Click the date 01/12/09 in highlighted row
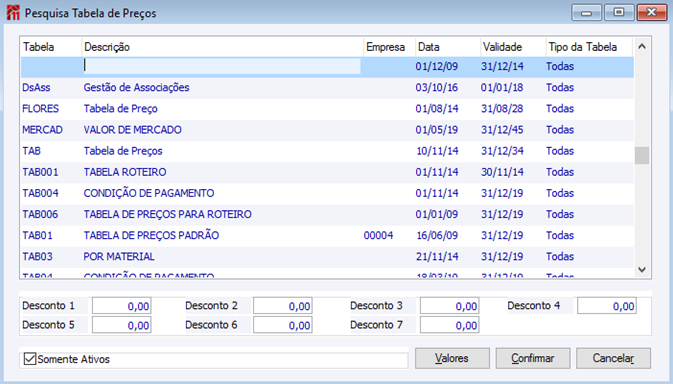 tap(437, 67)
